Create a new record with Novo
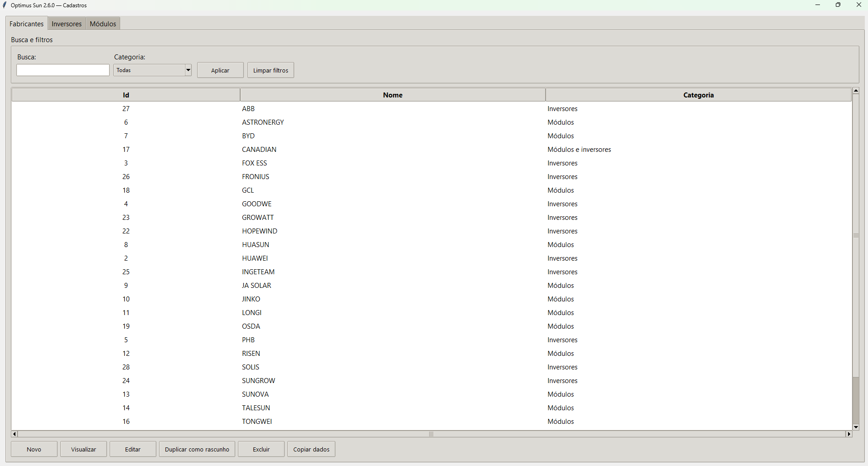Screen dimensions: 868x466 tap(34, 449)
